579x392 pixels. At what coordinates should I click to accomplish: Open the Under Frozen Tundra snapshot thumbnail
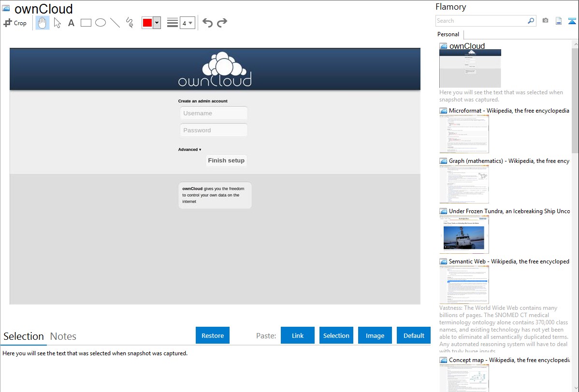pyautogui.click(x=464, y=234)
